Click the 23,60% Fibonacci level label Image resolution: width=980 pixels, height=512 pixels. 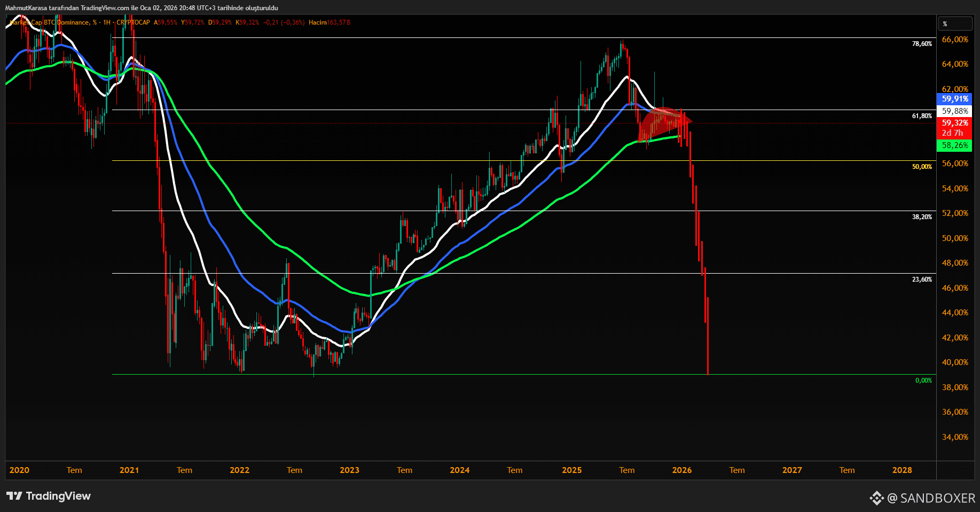pos(922,280)
